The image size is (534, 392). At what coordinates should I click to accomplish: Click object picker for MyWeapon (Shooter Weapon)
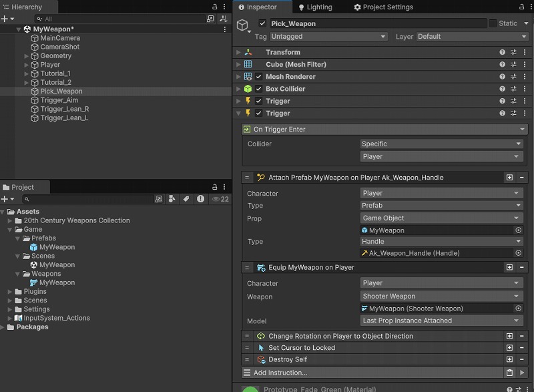519,309
